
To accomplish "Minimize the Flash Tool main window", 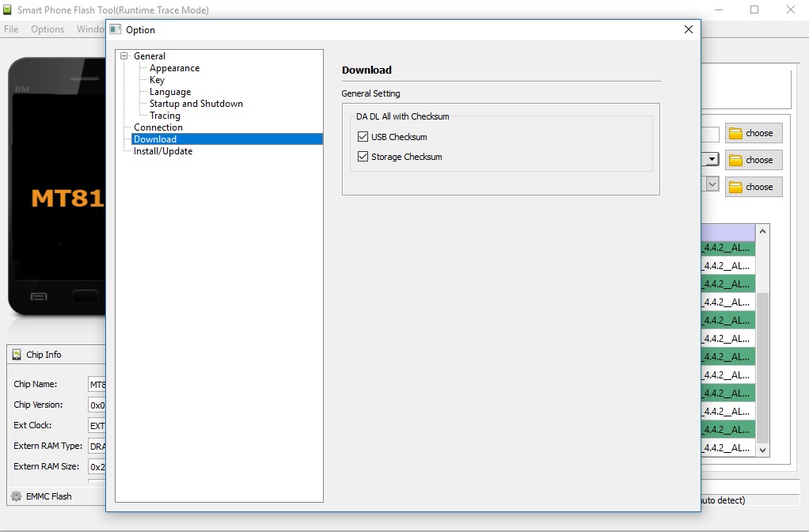I will pyautogui.click(x=720, y=9).
